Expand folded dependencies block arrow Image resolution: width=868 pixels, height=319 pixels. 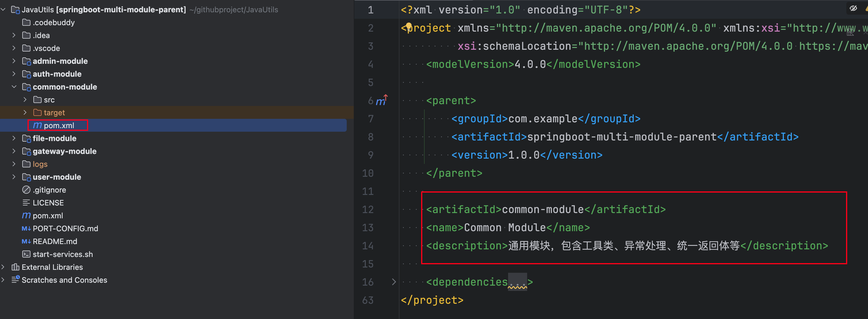click(394, 282)
